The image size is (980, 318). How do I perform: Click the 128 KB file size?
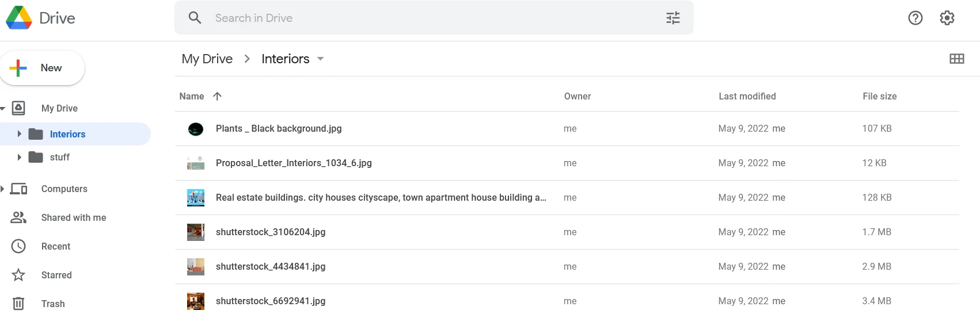pos(877,197)
